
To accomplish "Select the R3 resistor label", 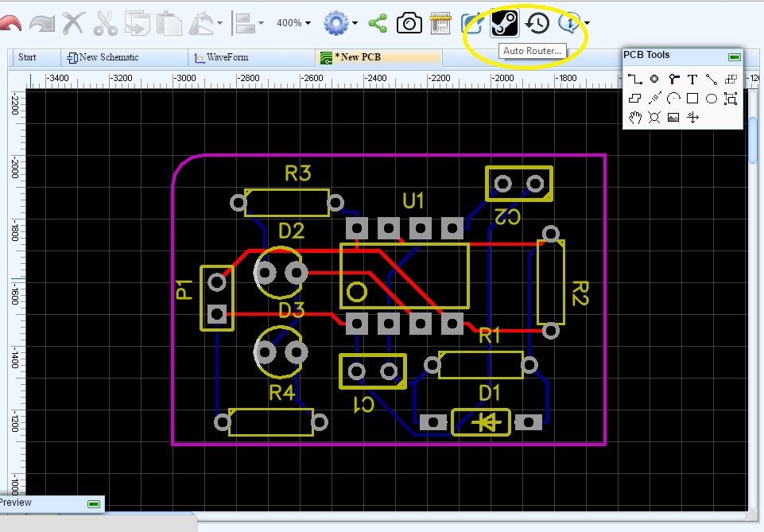I will [x=297, y=173].
